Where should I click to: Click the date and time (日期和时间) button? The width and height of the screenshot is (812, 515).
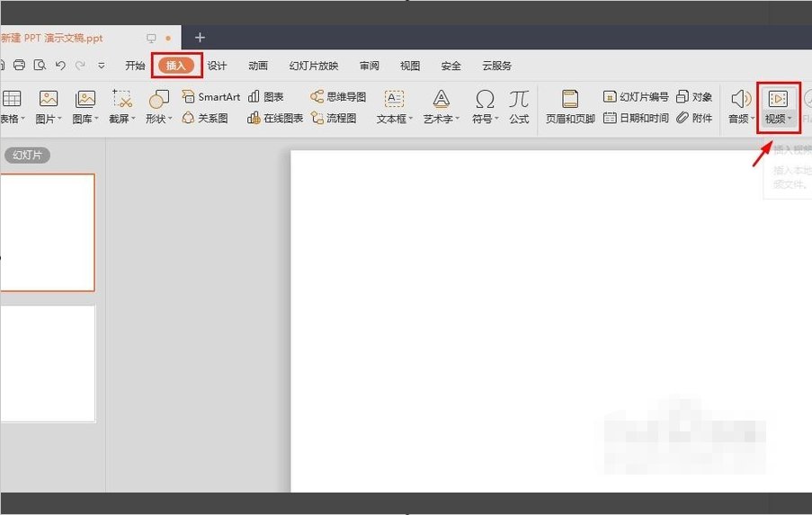636,118
